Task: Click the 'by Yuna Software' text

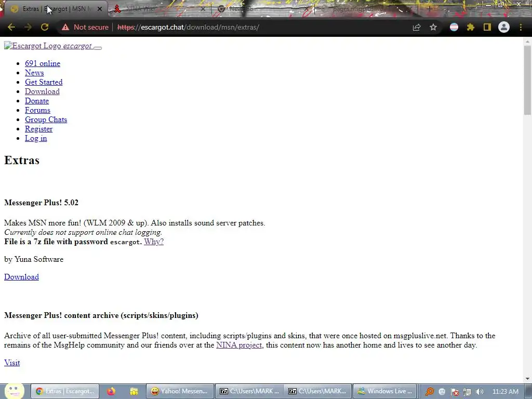Action: 34,259
